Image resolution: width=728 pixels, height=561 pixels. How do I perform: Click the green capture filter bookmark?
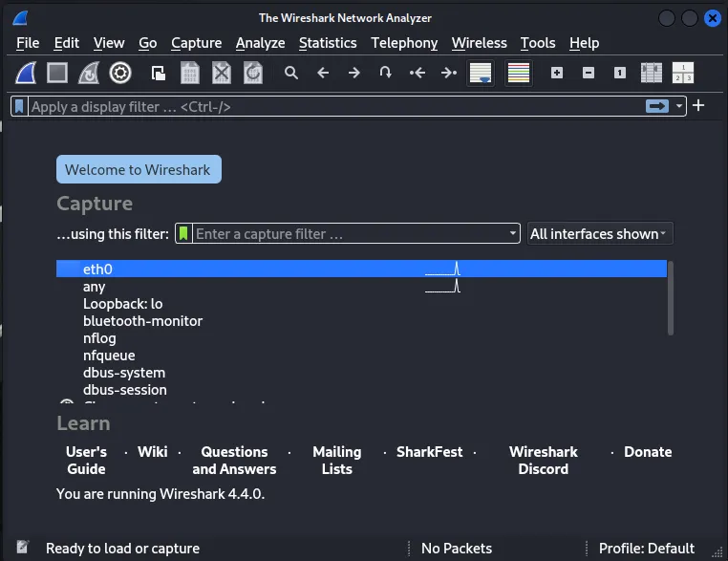(x=184, y=233)
